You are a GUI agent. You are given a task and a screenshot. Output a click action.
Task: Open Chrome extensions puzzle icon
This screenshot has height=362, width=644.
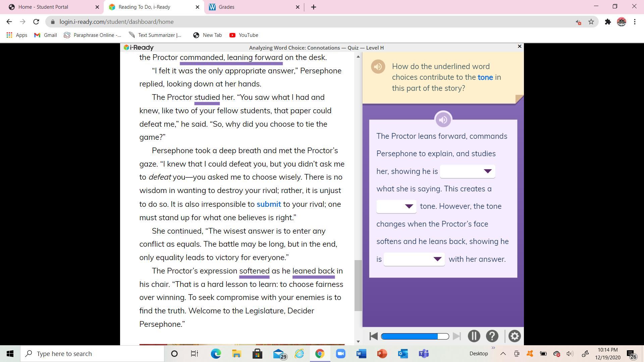pos(607,22)
